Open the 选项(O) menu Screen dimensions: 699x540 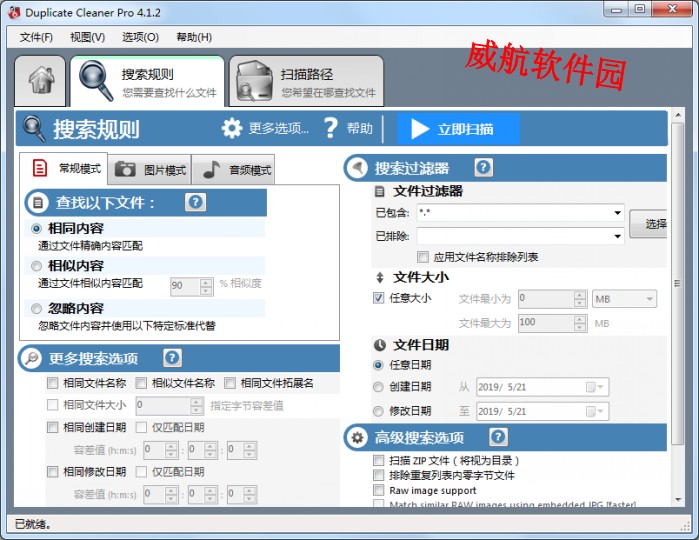[140, 37]
